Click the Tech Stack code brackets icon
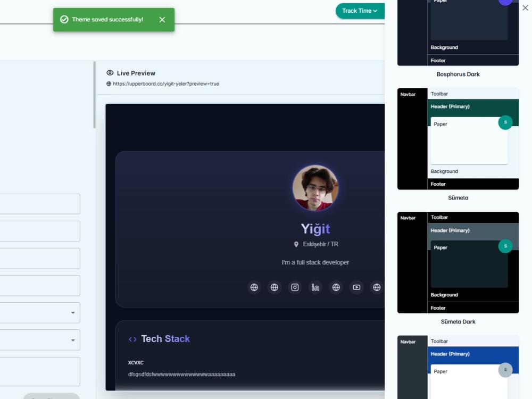This screenshot has height=399, width=532. point(132,339)
